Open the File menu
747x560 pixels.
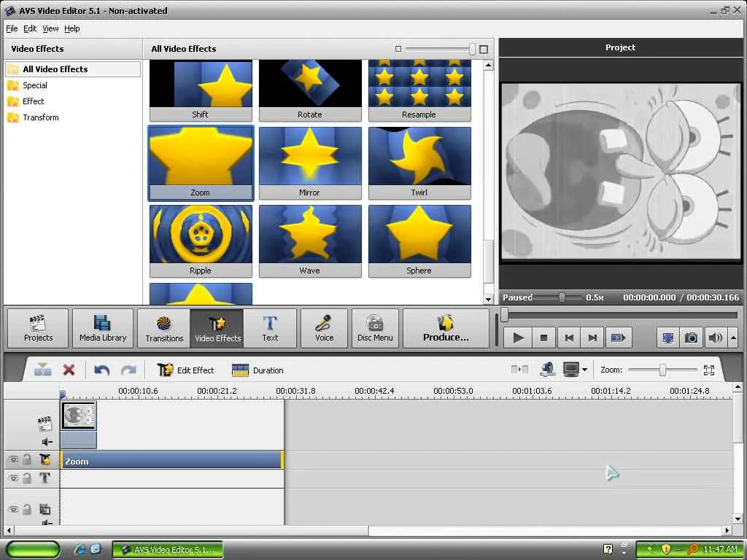pos(12,28)
